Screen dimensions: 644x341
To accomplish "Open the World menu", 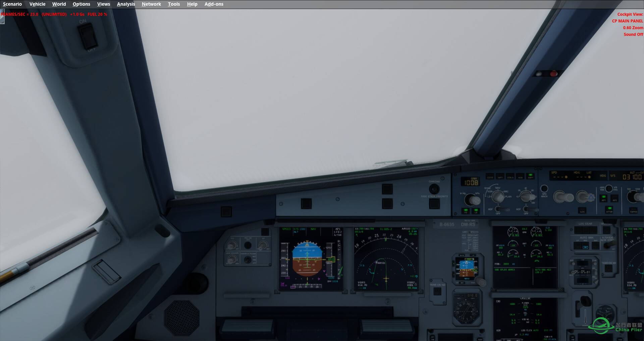I will point(59,4).
